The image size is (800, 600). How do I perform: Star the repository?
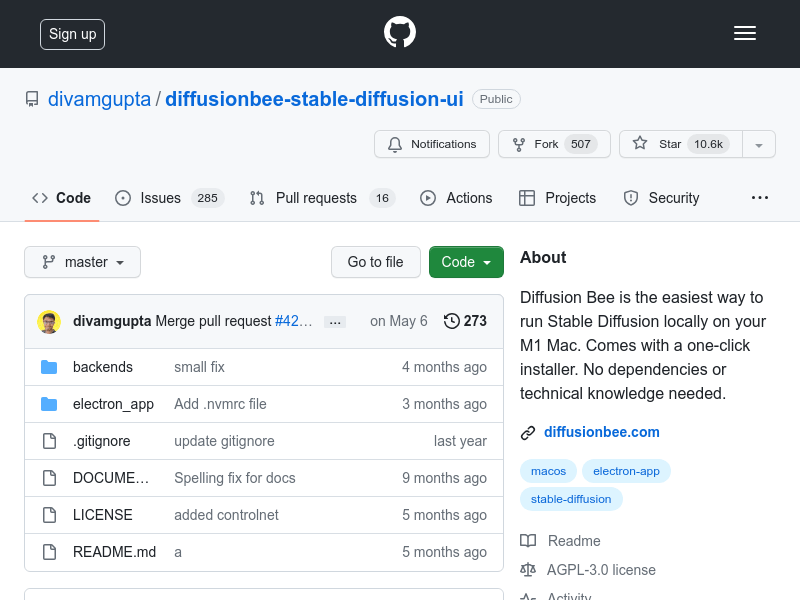tap(681, 144)
